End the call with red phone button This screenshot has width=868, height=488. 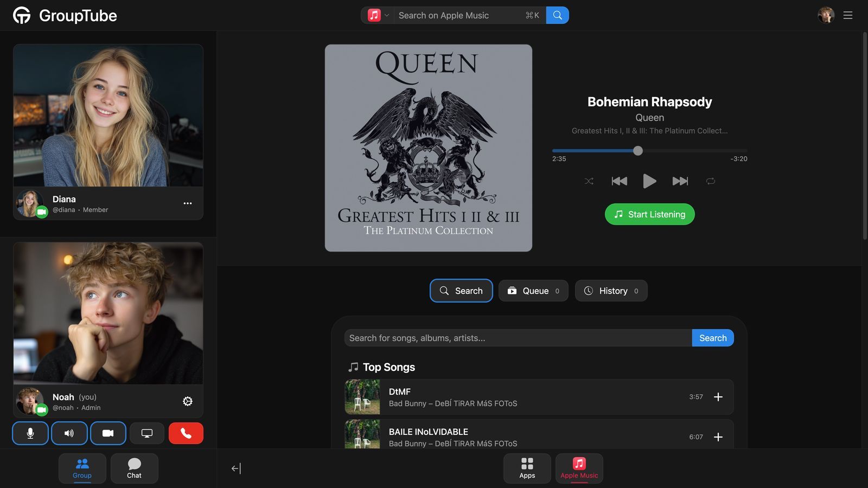186,433
